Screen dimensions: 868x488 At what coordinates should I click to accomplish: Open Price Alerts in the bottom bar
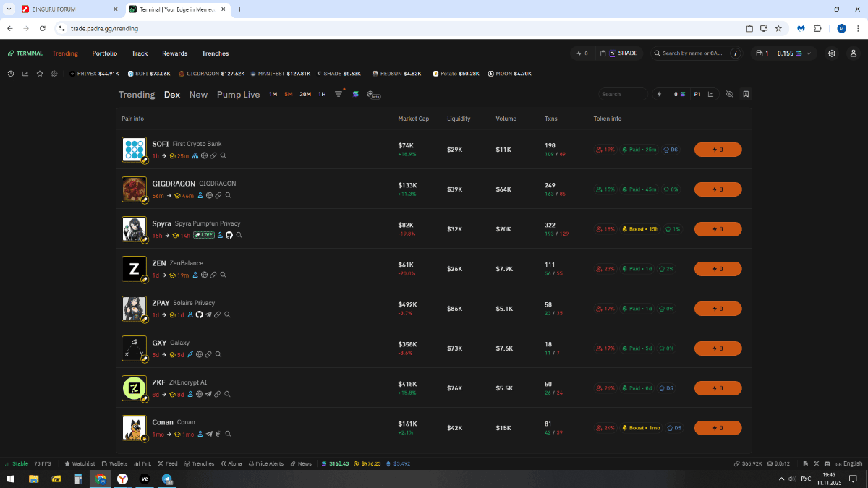click(x=265, y=463)
